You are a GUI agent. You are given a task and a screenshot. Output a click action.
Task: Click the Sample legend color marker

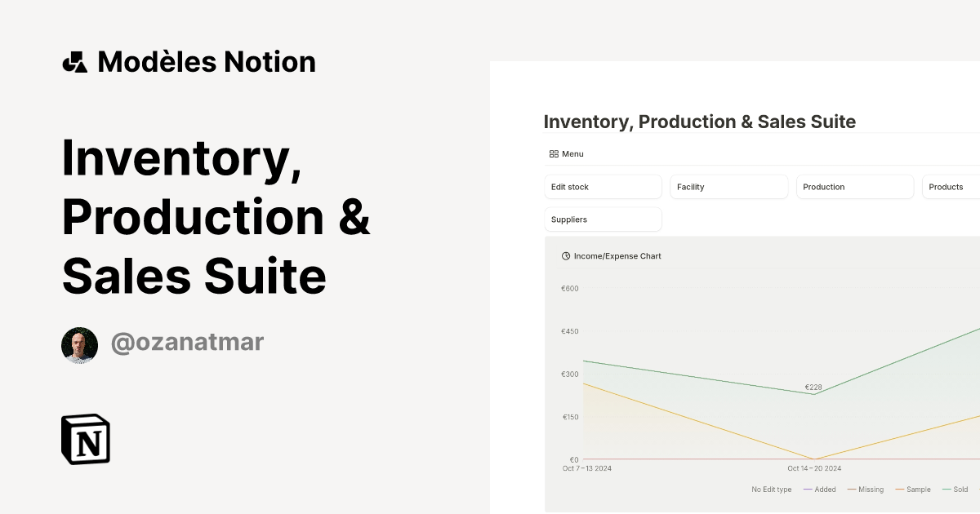898,489
